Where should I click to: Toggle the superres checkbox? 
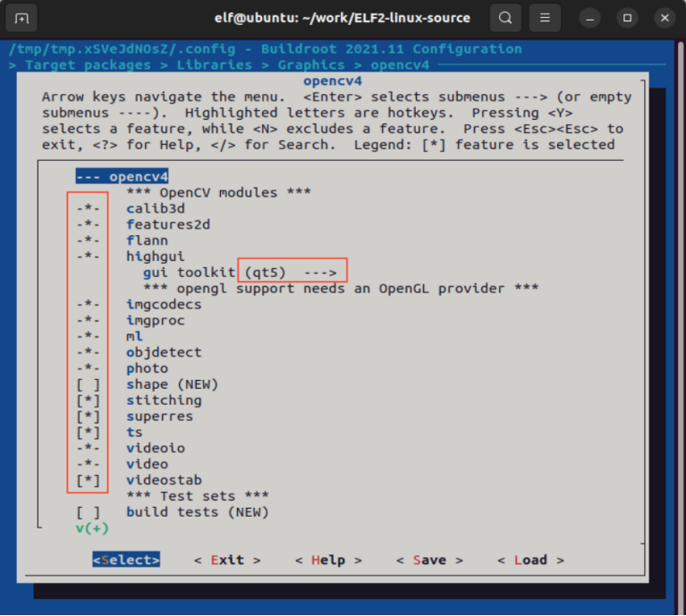[89, 417]
